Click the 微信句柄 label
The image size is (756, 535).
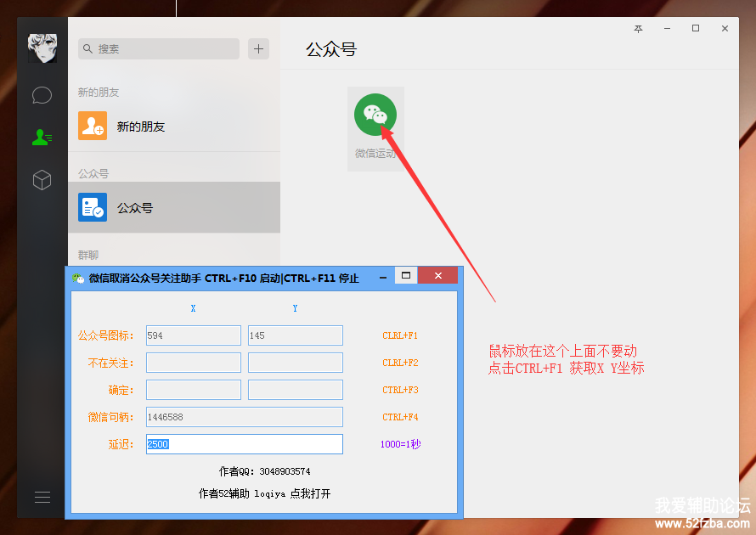coord(110,417)
